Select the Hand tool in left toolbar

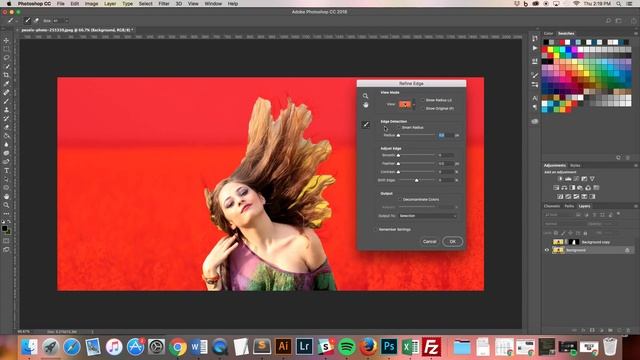pyautogui.click(x=6, y=196)
